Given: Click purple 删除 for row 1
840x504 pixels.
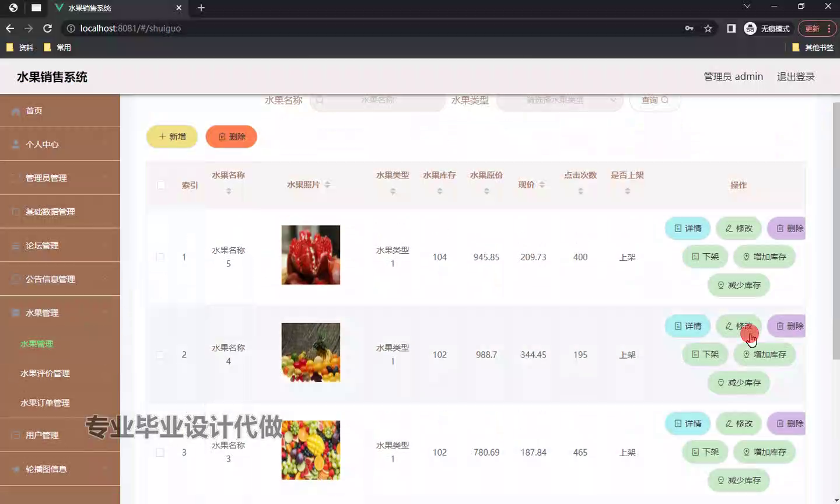Looking at the screenshot, I should pyautogui.click(x=786, y=228).
